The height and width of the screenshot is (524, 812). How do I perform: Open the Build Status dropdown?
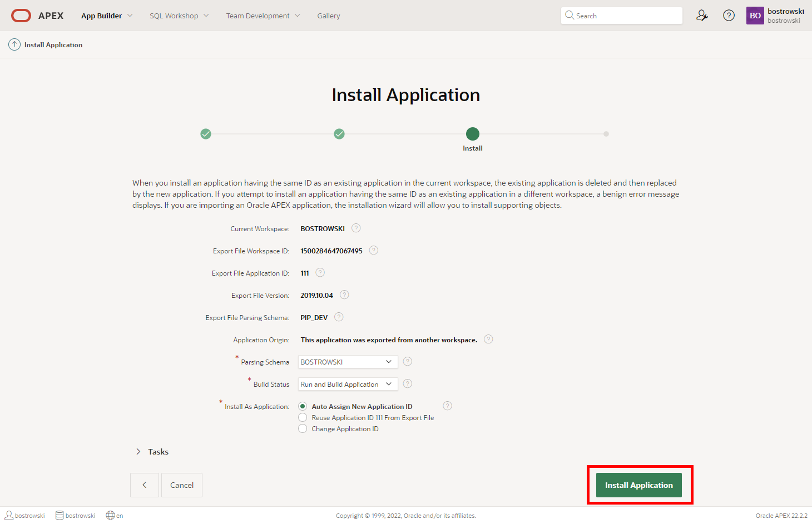[348, 384]
